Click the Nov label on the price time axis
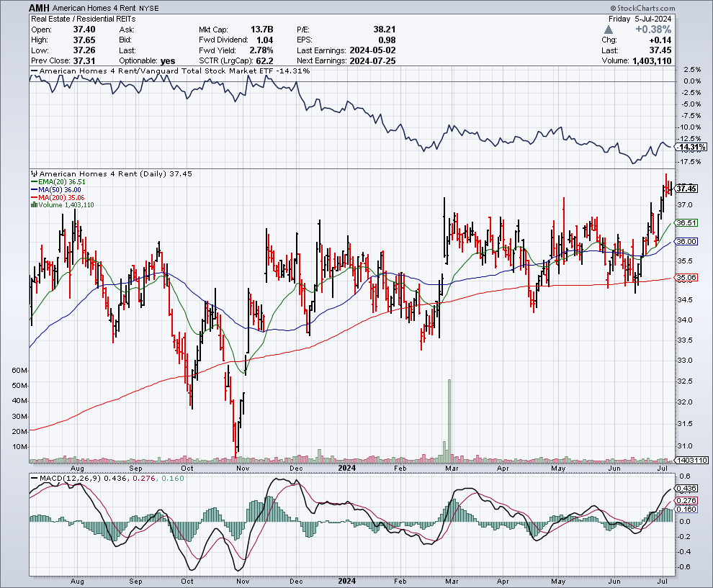Image resolution: width=713 pixels, height=588 pixels. click(243, 468)
